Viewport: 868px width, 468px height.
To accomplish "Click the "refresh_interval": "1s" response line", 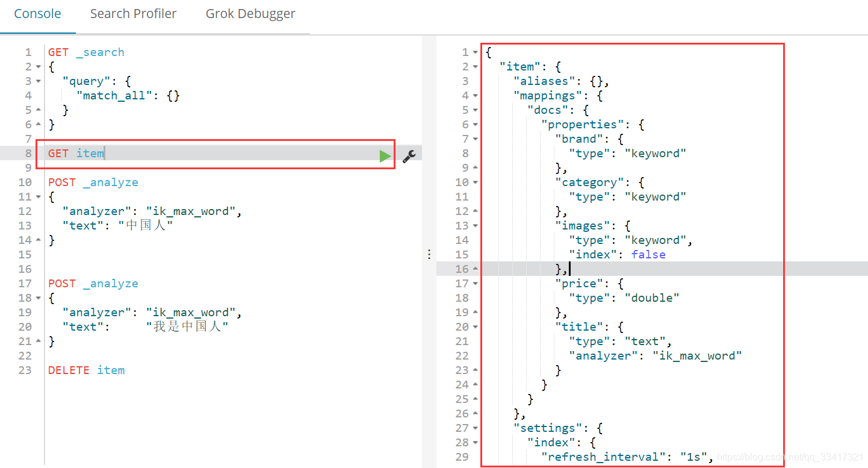I will 627,457.
